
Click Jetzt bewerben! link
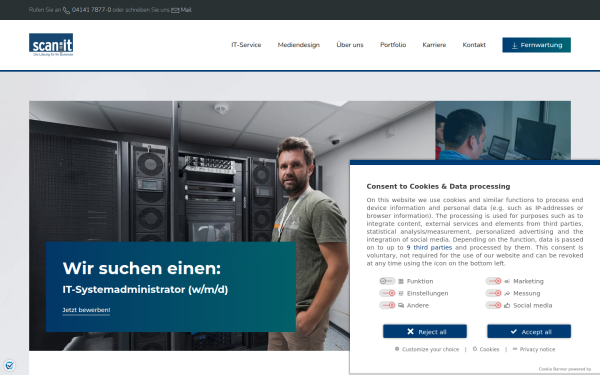tap(86, 310)
